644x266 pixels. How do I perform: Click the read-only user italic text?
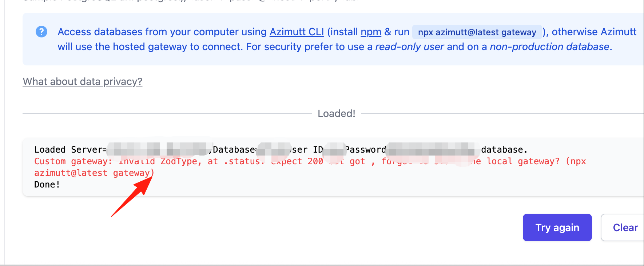click(x=409, y=47)
